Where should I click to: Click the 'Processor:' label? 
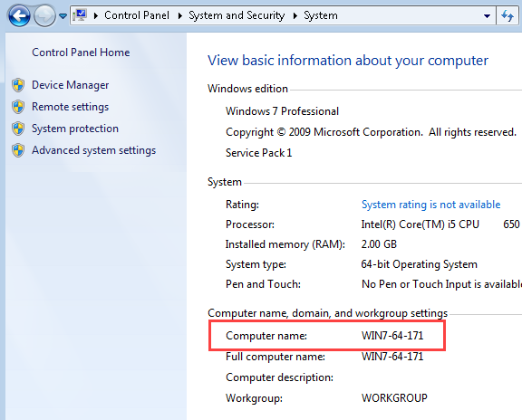pyautogui.click(x=250, y=224)
